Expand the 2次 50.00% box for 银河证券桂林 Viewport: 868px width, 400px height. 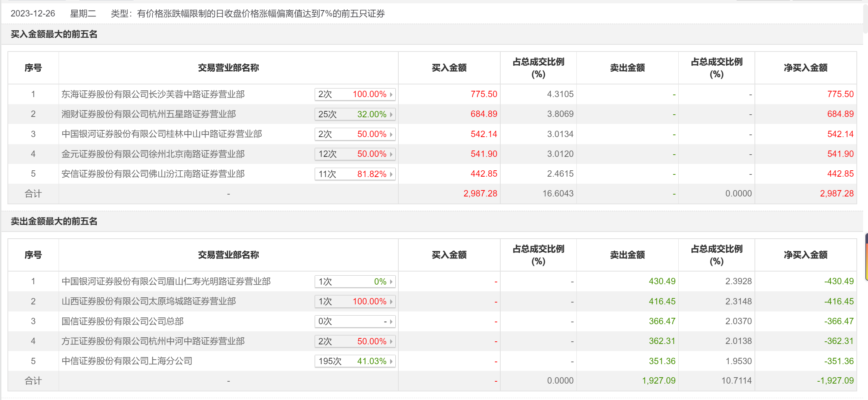point(355,134)
